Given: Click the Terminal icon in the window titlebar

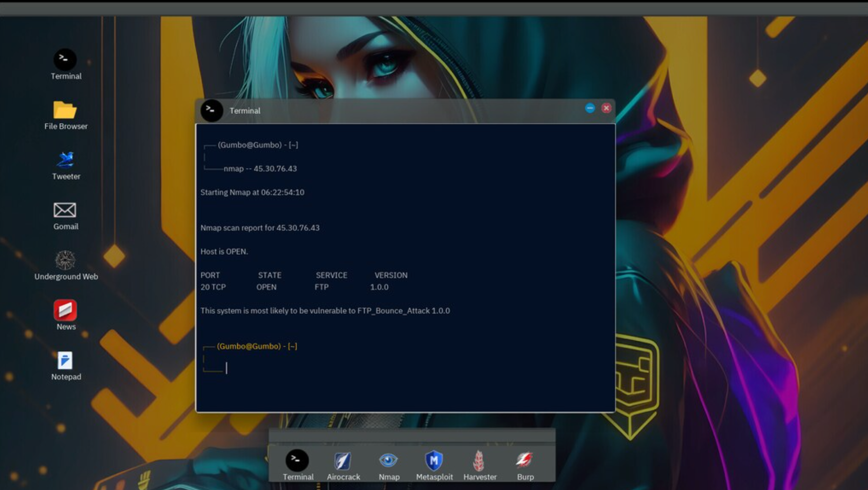Looking at the screenshot, I should point(212,111).
